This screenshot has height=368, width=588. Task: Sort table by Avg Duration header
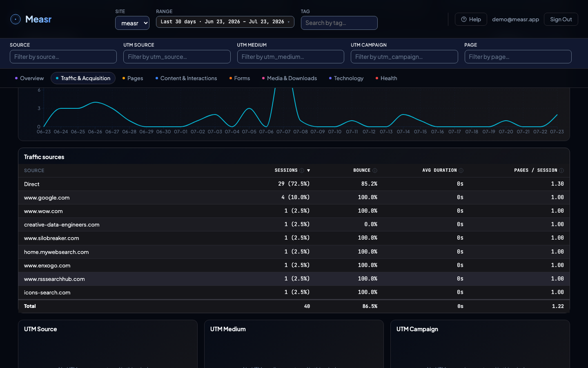(x=439, y=171)
